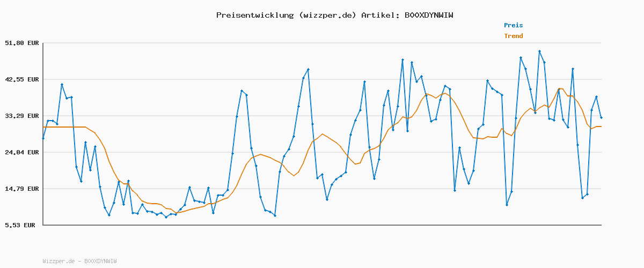Click the 14.79 EUR axis label
Viewport: 644px width, 268px height.
23,189
